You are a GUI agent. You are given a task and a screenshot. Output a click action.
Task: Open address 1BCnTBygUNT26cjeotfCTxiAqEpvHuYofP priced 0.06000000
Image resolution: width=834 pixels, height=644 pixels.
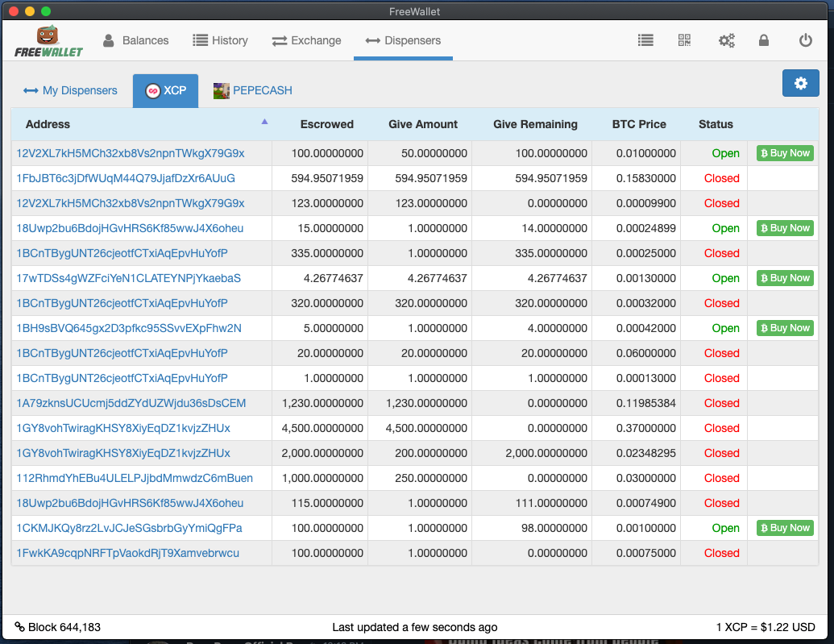[122, 353]
